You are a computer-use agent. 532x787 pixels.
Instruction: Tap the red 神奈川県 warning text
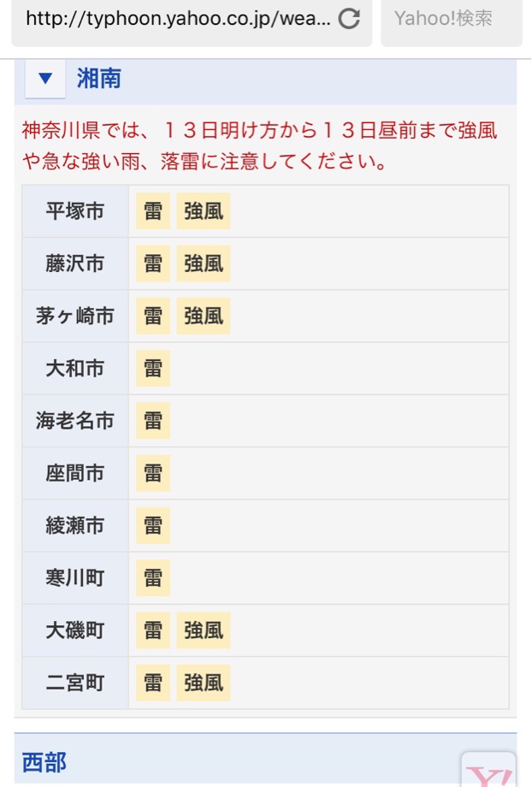[260, 145]
